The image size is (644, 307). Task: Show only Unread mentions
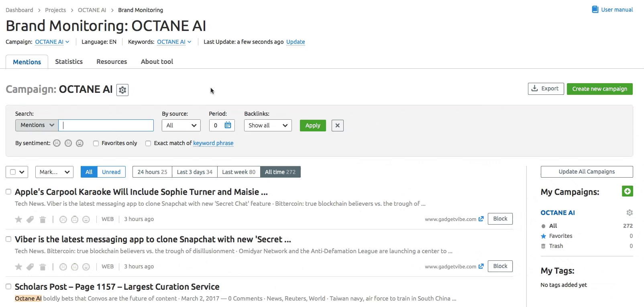coord(111,172)
